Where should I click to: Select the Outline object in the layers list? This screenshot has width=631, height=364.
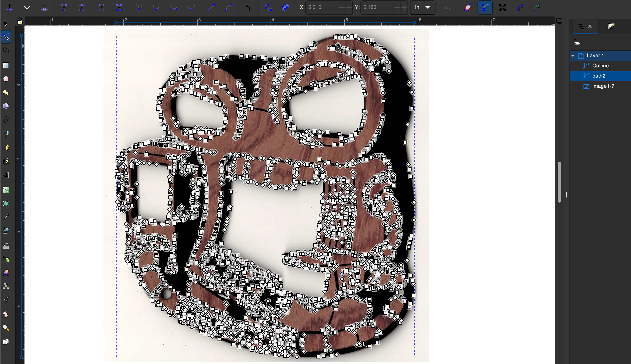point(600,65)
